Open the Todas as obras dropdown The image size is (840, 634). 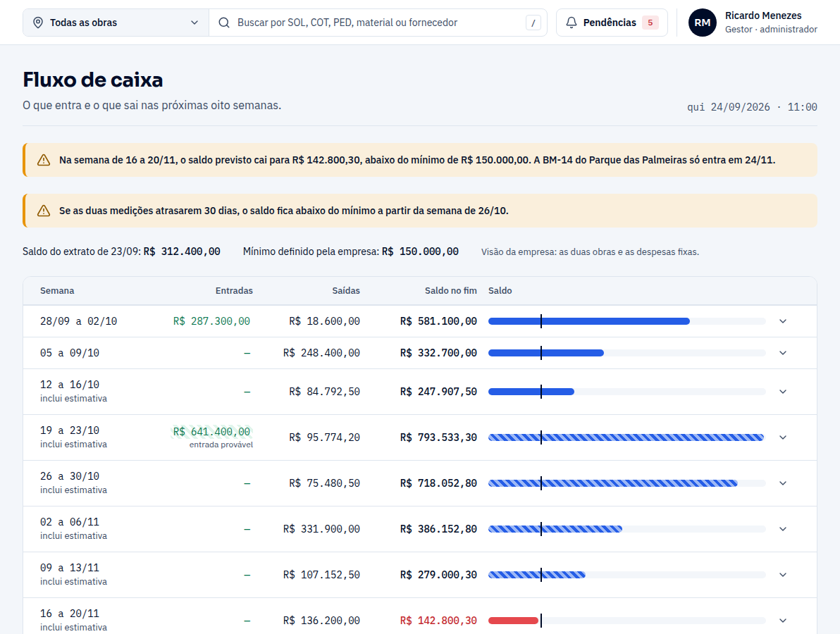click(x=116, y=23)
